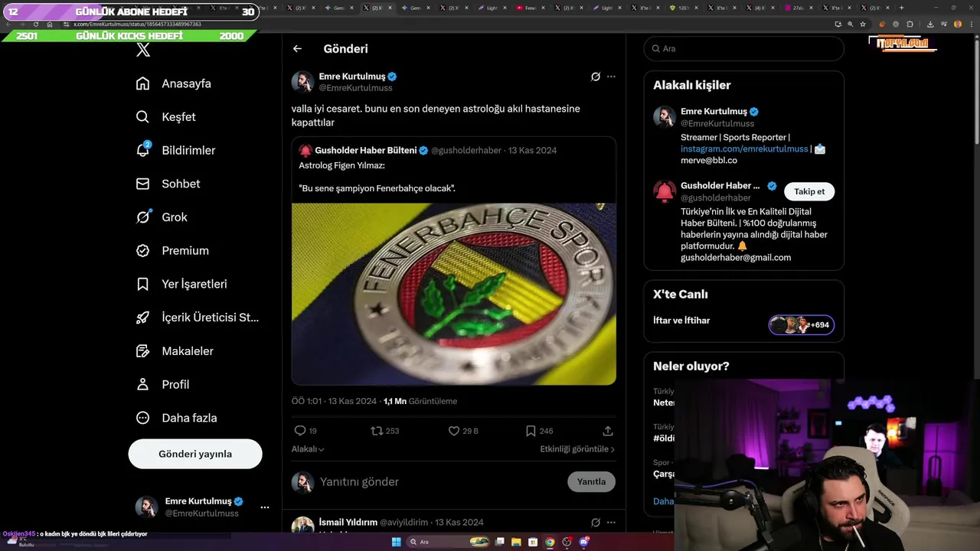Viewport: 980px width, 551px height.
Task: Open instagram.com/emrekurtulmuss link
Action: 744,148
